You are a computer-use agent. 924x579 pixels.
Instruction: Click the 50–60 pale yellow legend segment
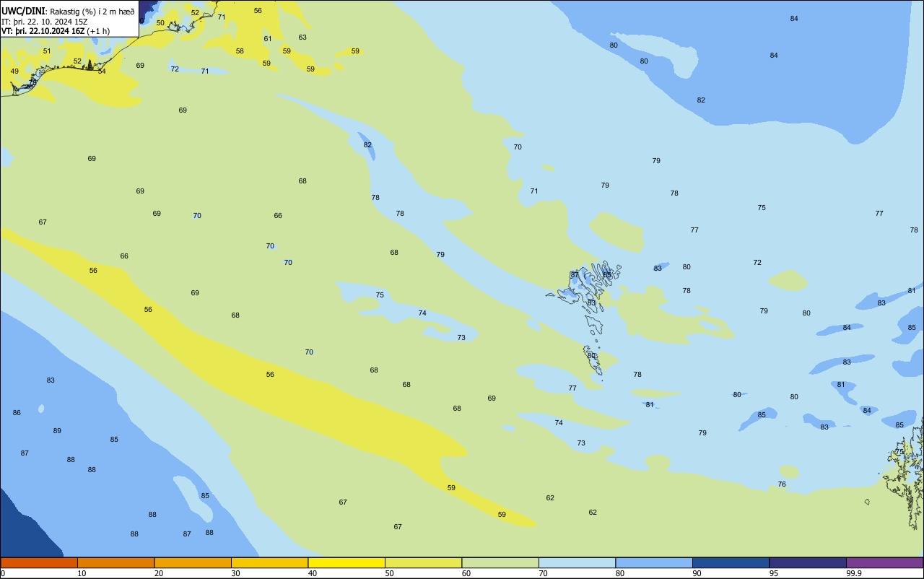pyautogui.click(x=423, y=562)
